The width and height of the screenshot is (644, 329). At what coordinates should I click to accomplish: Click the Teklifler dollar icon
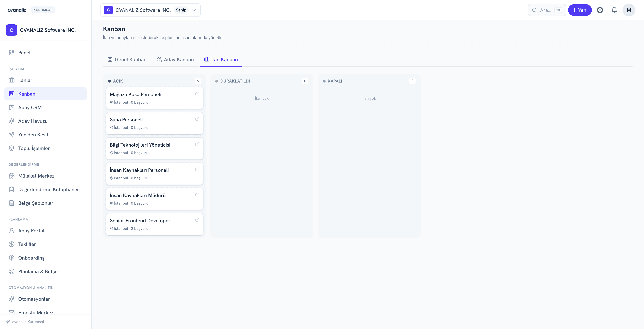tap(11, 244)
